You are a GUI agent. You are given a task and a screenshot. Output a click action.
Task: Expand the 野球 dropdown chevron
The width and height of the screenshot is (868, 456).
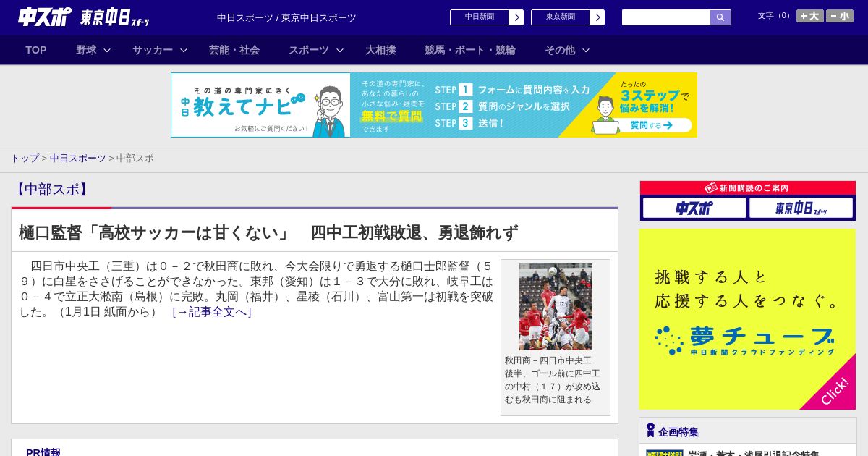pyautogui.click(x=107, y=50)
